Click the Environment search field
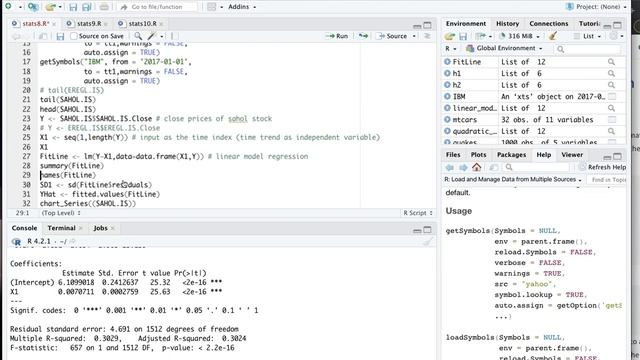Image resolution: width=640 pixels, height=360 pixels. 588,49
